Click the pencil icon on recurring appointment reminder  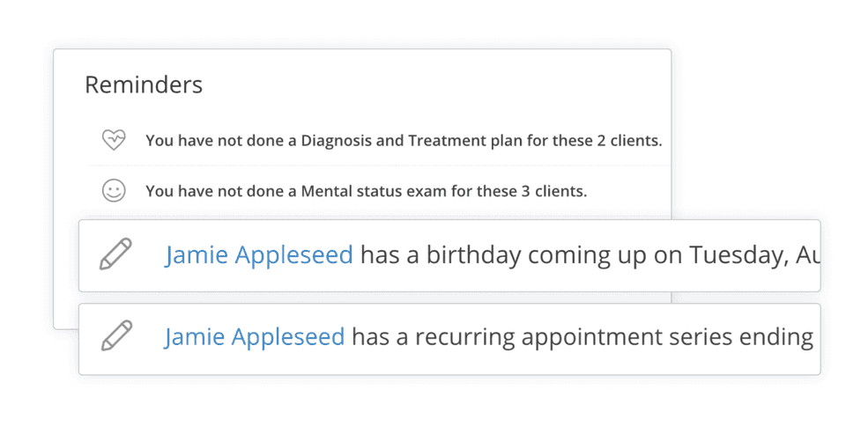point(117,335)
